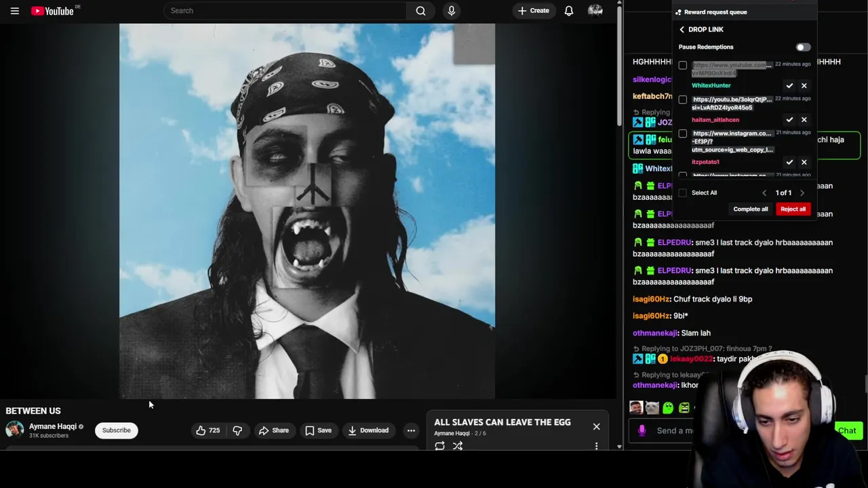Click the username WhitexHunter in queue
Screen dimensions: 868x488
[x=711, y=85]
